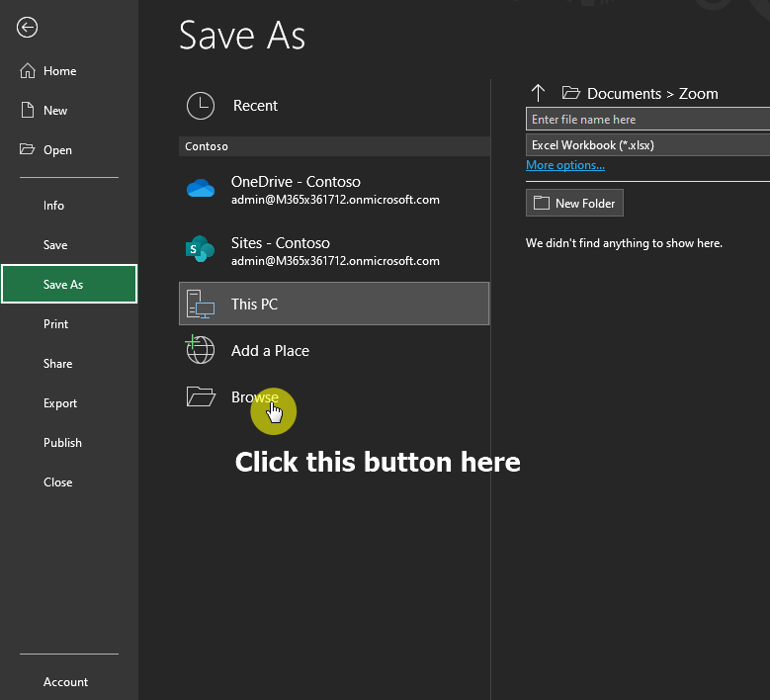
Task: Click the Home house icon
Action: (x=28, y=71)
